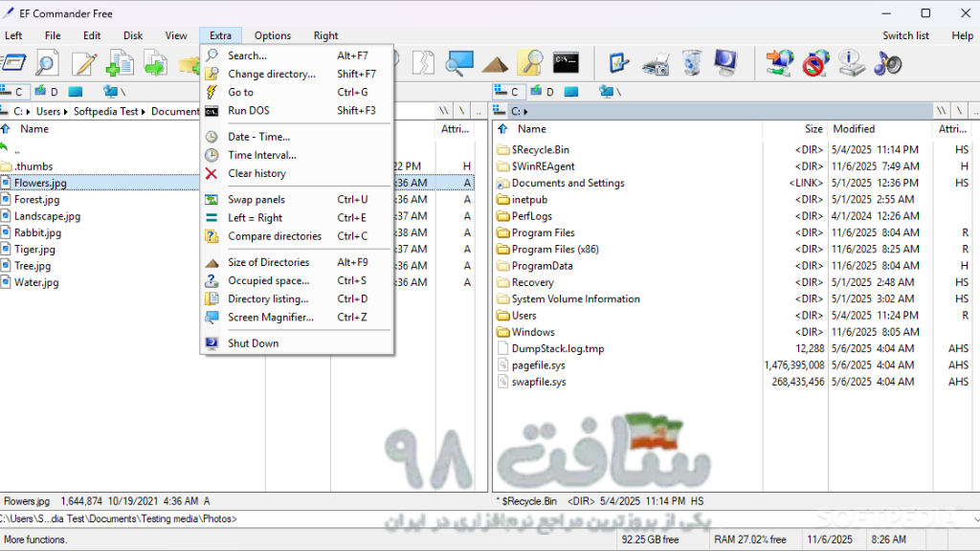Open the Options menu
The height and width of the screenshot is (551, 980).
pos(273,35)
